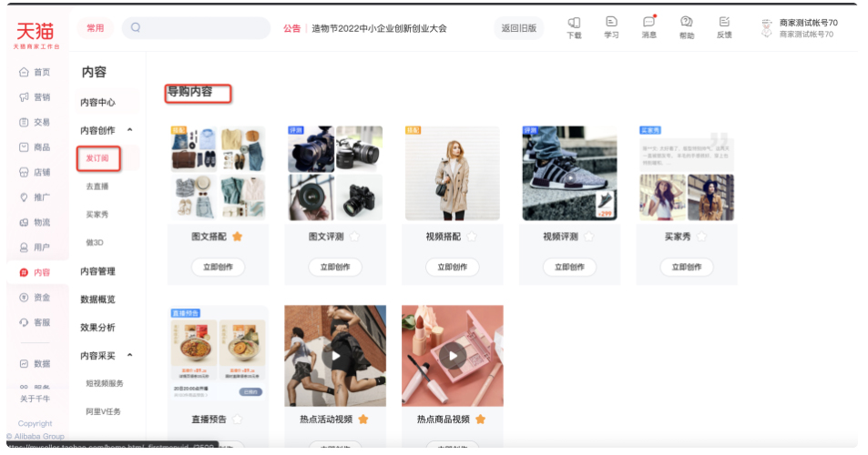
Task: Open the 反馈 feedback icon
Action: click(x=724, y=27)
